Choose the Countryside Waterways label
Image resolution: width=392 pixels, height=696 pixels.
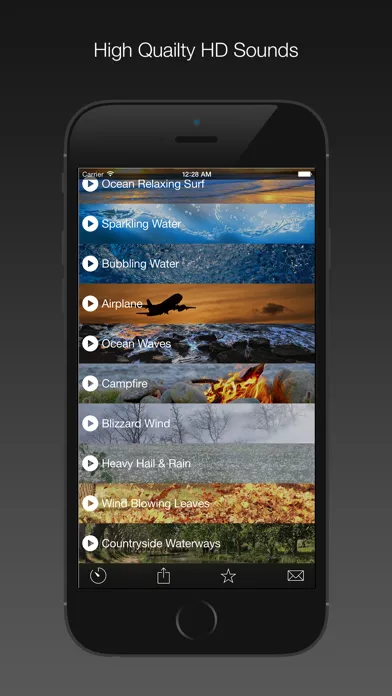[x=161, y=543]
